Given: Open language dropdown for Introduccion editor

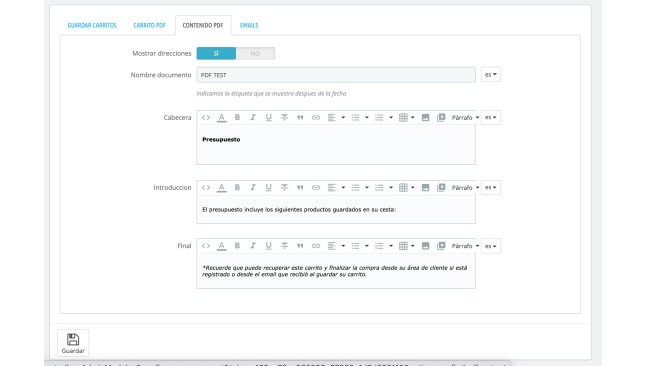Looking at the screenshot, I should 491,188.
